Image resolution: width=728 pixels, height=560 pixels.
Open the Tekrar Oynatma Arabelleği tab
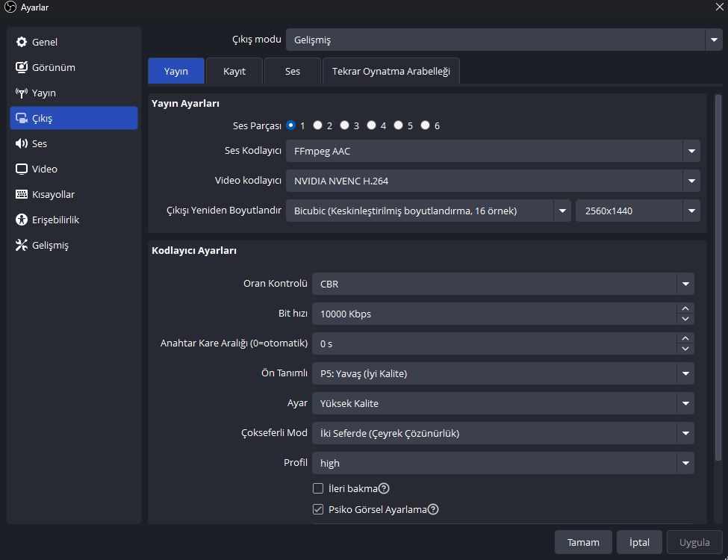coord(391,71)
